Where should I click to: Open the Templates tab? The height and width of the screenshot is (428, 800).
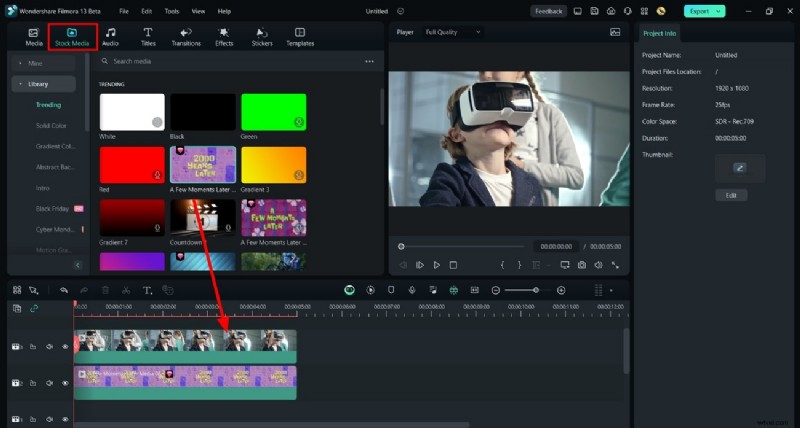(x=300, y=37)
